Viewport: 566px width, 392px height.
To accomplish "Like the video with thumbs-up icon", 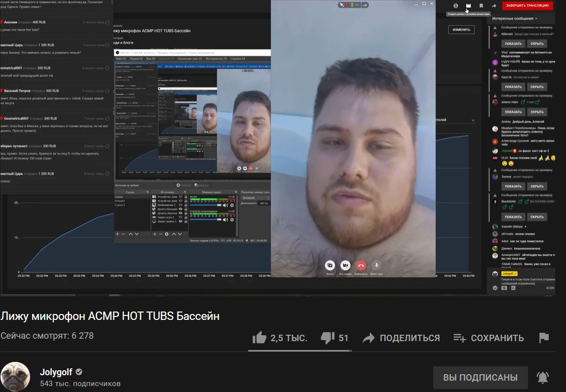I will [259, 338].
